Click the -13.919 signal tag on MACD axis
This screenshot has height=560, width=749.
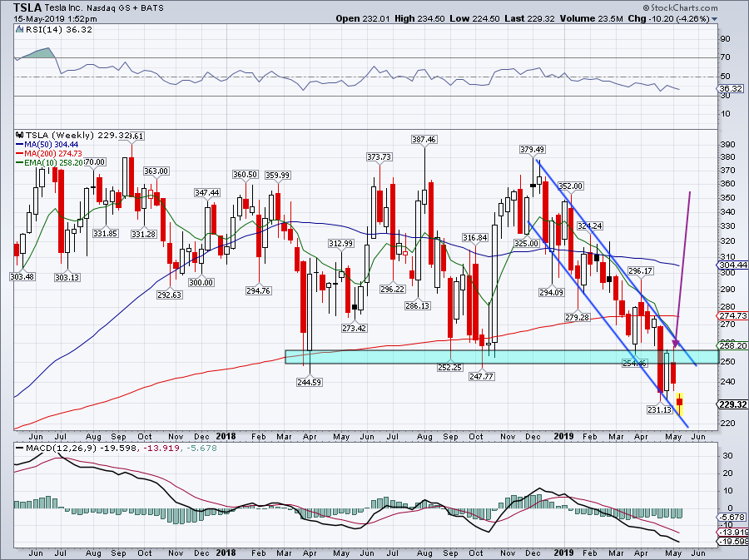[x=732, y=532]
